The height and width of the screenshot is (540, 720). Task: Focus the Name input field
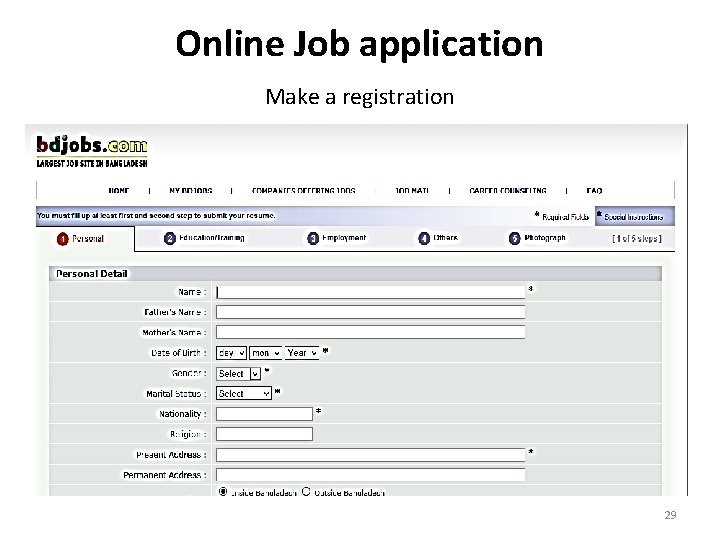[371, 292]
